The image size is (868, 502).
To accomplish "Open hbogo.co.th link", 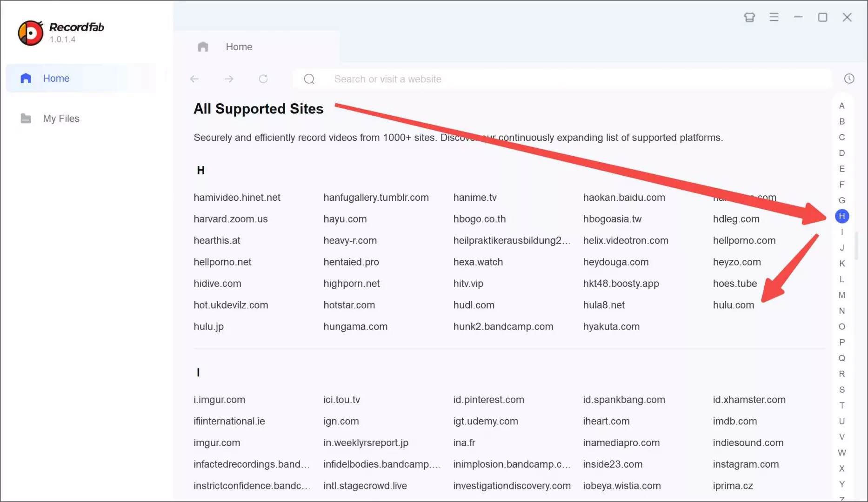I will click(480, 219).
